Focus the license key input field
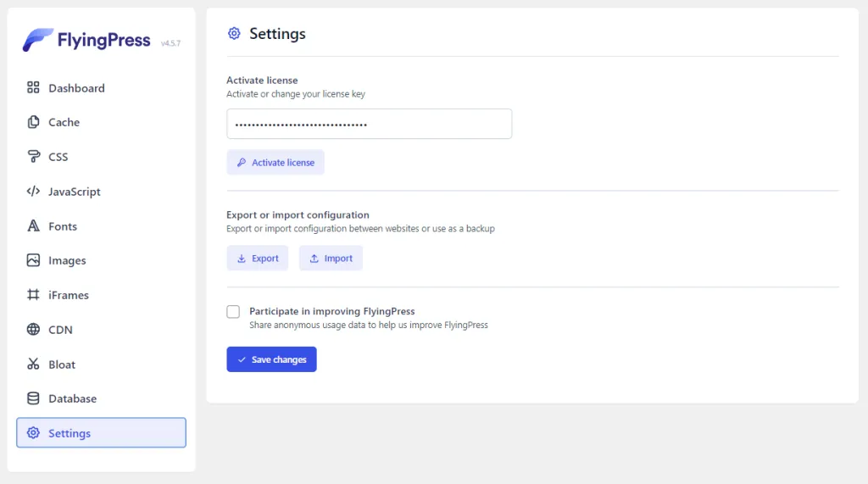Screen dimensions: 868x484 point(369,124)
